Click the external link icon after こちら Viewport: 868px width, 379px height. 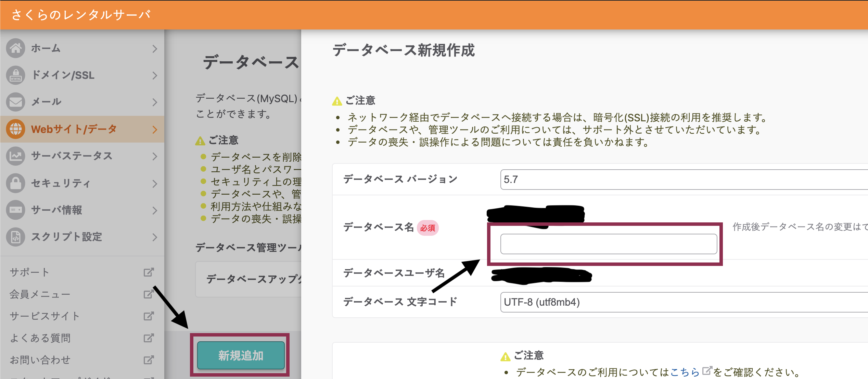[707, 370]
